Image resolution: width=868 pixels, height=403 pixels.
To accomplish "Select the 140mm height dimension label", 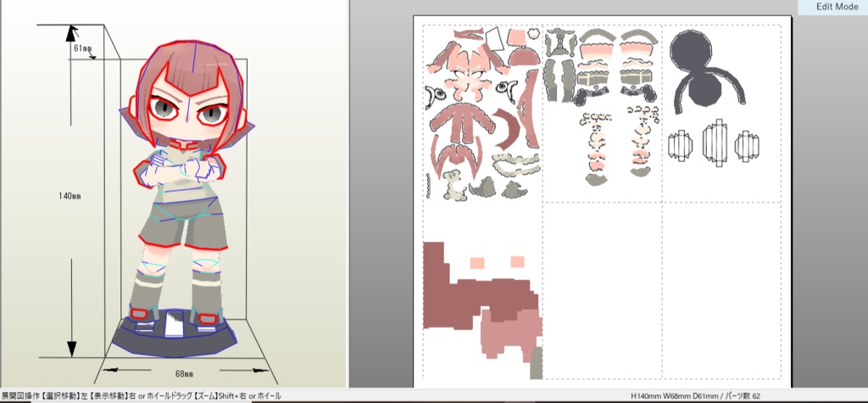I will (x=70, y=196).
